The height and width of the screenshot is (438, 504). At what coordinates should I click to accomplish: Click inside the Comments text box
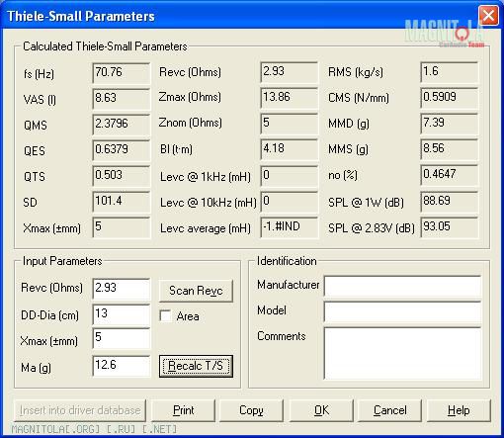[x=402, y=353]
